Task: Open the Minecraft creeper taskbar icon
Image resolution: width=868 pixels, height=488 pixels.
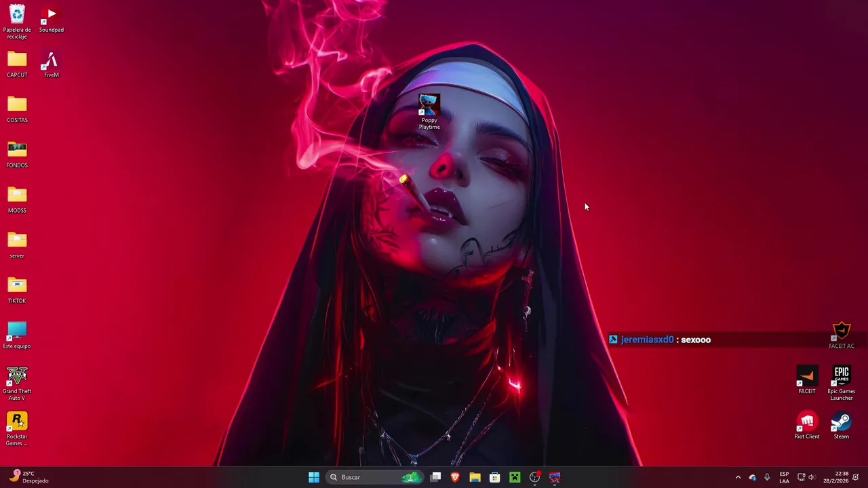Action: pos(515,477)
